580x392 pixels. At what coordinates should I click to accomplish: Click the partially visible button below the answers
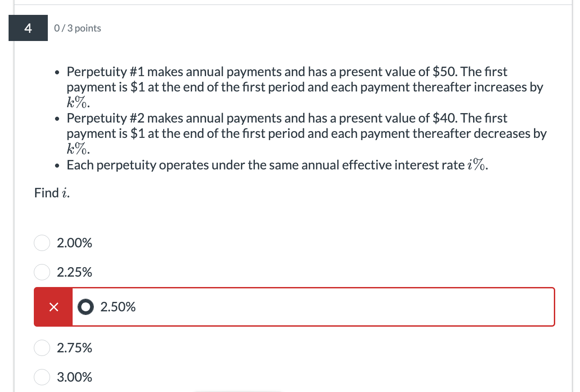(x=238, y=391)
